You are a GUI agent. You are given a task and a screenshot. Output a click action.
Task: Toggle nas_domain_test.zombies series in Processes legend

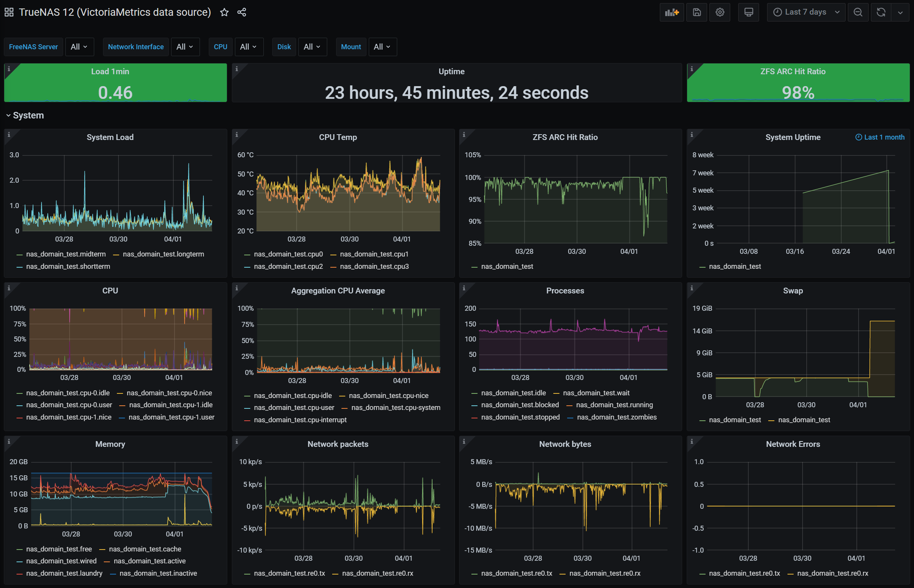pos(616,417)
